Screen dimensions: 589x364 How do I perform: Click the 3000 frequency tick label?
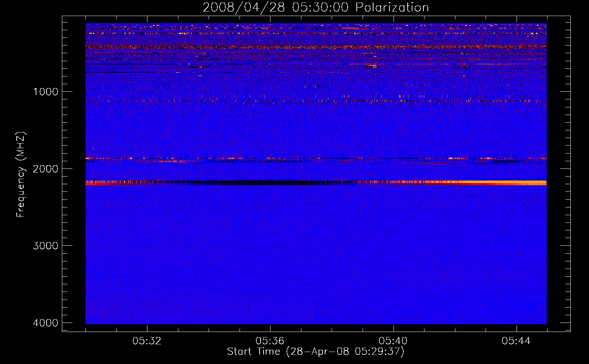pyautogui.click(x=46, y=246)
